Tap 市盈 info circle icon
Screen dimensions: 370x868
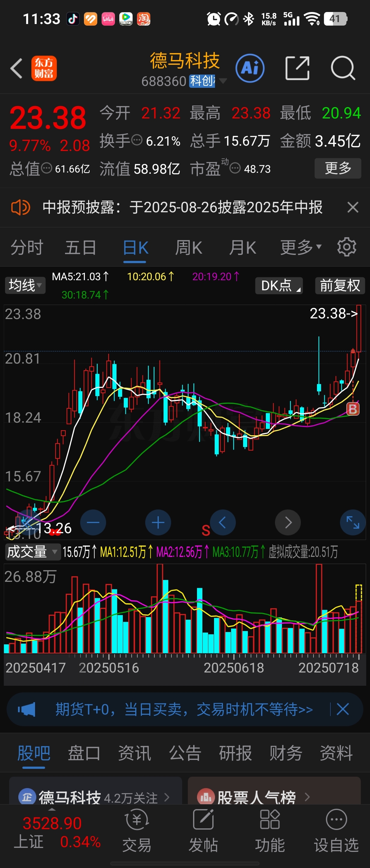click(235, 168)
